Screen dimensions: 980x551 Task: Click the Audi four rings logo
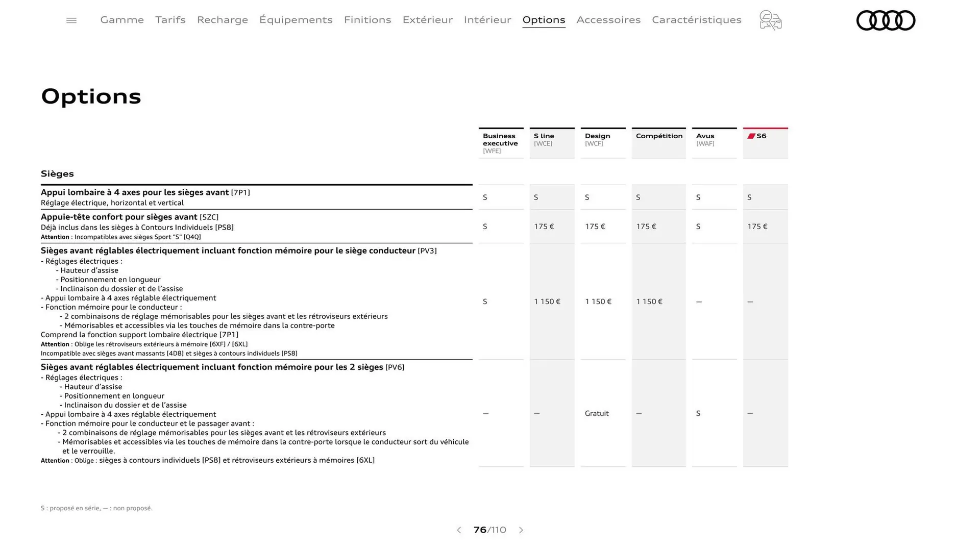click(x=886, y=20)
